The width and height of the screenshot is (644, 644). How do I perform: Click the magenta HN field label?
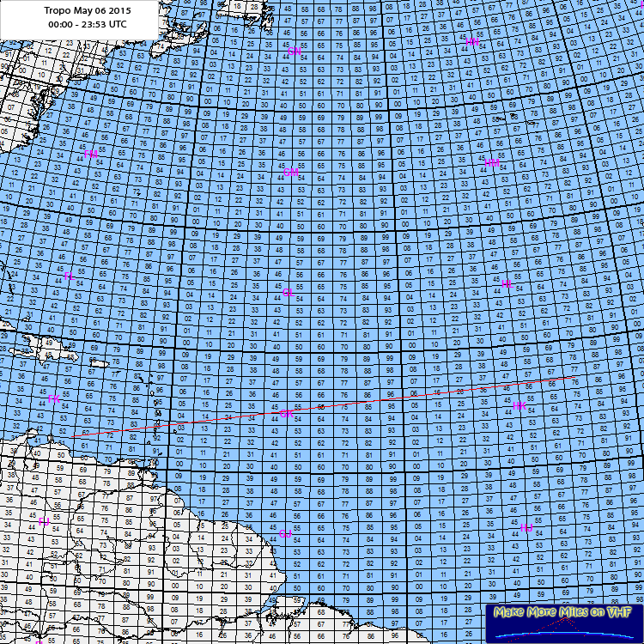(x=472, y=41)
